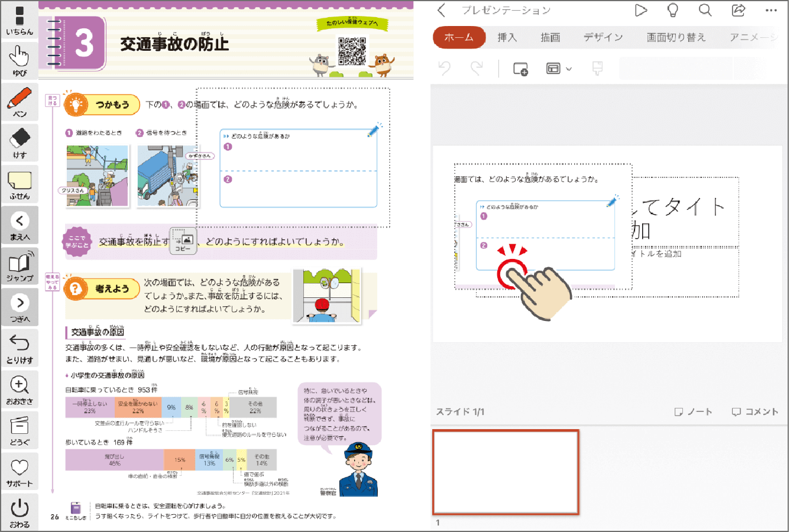
Task: Select the ふせん sticky note tool
Action: [20, 184]
